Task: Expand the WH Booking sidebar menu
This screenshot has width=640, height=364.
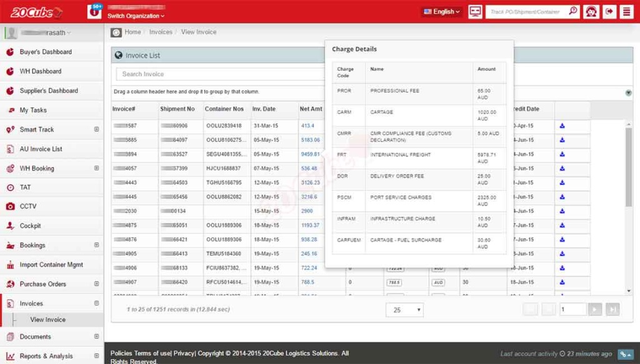Action: [x=96, y=168]
